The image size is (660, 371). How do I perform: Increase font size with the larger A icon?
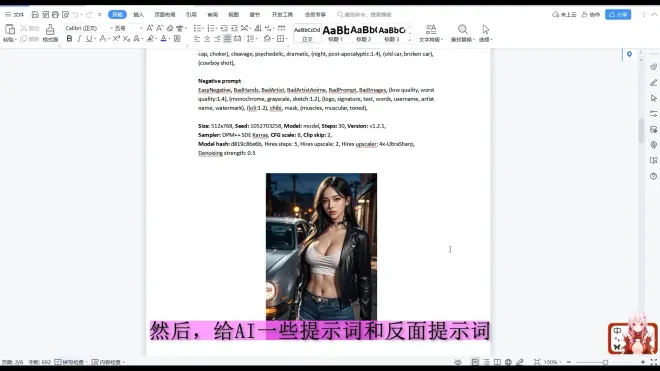(150, 28)
